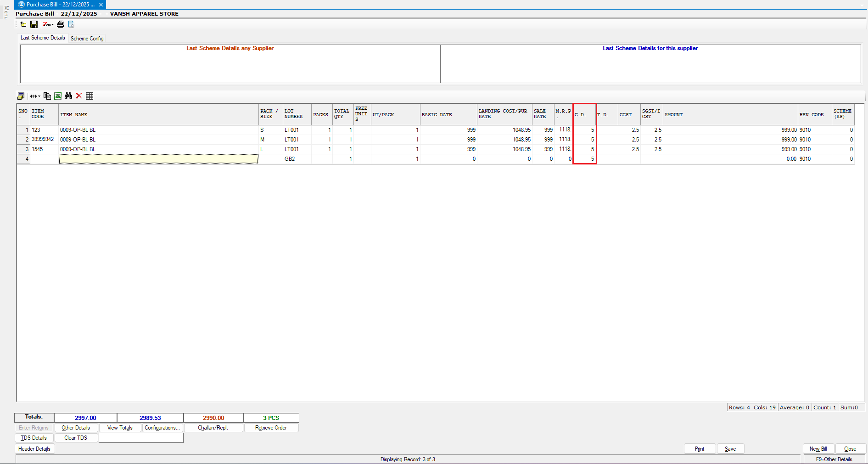Open the print preview page icon
This screenshot has width=868, height=464.
click(71, 24)
